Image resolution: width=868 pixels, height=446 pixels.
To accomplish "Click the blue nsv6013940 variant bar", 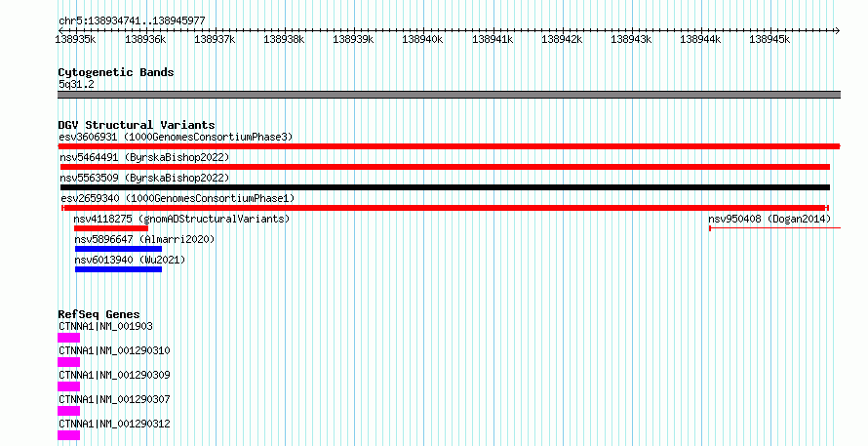I will (118, 269).
